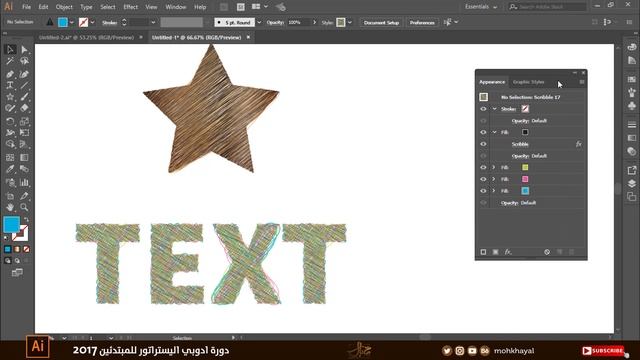Select the Direct Selection tool
640x360 pixels.
tap(24, 49)
